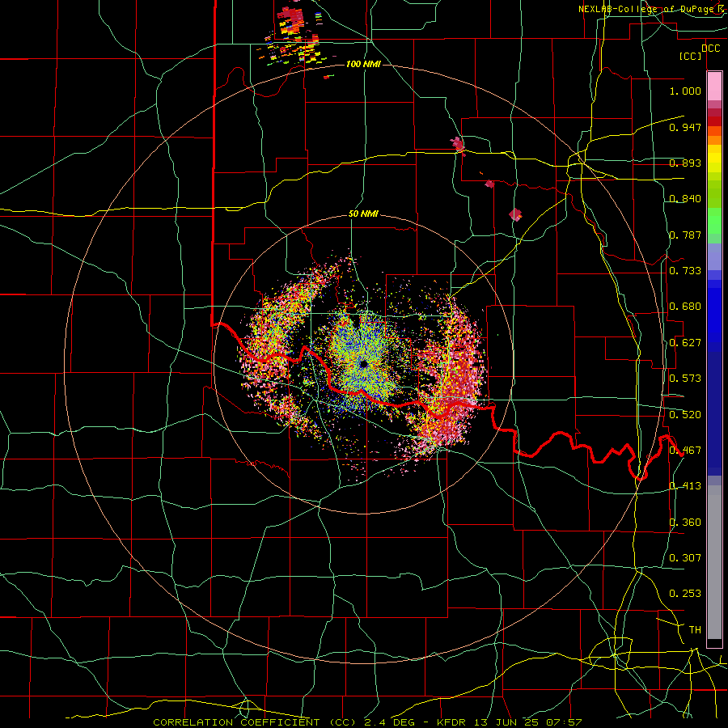
Task: Click the 1.000 value on color scale
Action: point(685,91)
